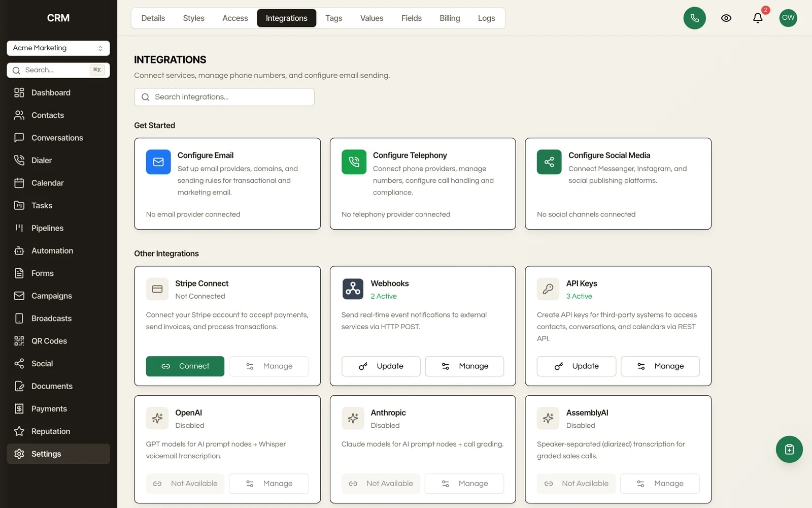The height and width of the screenshot is (508, 812).
Task: Open Reputation from the sidebar
Action: 58,431
